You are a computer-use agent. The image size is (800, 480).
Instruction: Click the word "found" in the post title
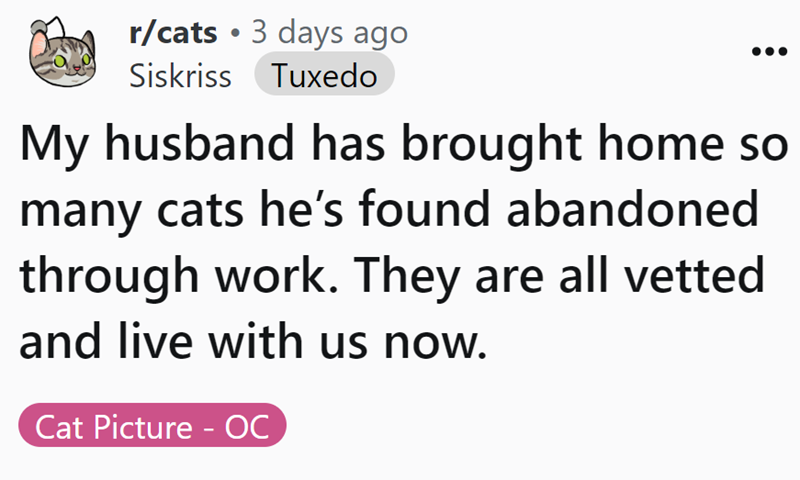[467, 214]
